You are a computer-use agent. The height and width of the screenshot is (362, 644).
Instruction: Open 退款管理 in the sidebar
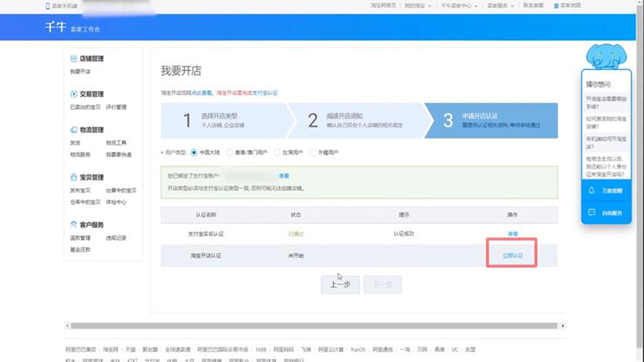coord(80,238)
